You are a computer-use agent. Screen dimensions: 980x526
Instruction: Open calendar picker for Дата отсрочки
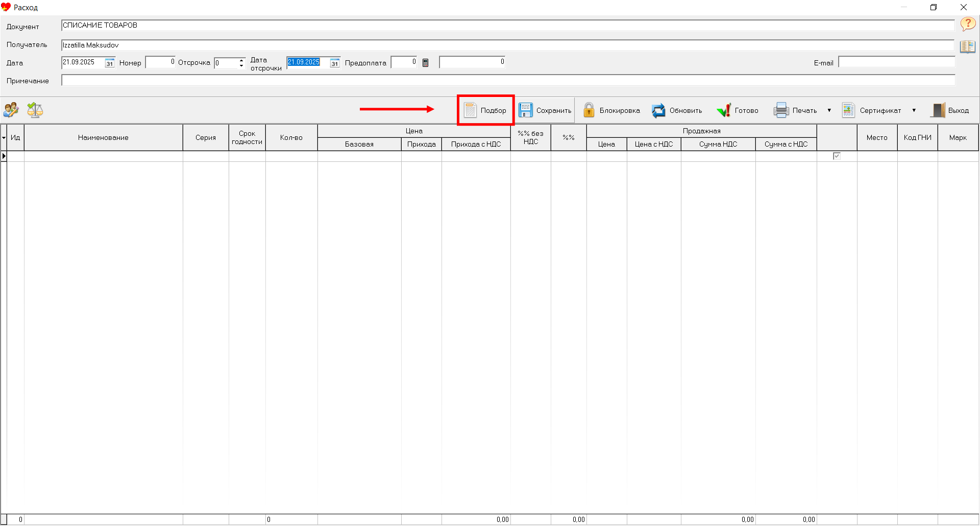335,63
